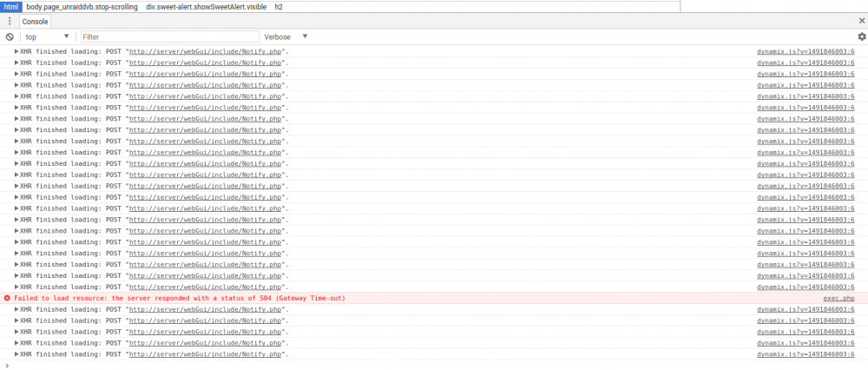Expand the bottommost XHR finished loading entry
Image resolution: width=868 pixels, height=370 pixels.
click(16, 354)
